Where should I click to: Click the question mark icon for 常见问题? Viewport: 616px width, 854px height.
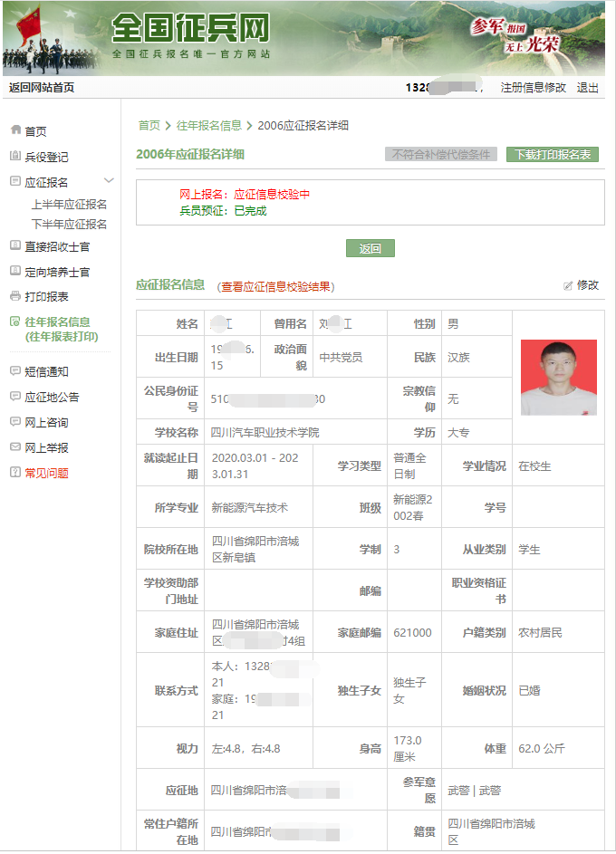click(15, 473)
